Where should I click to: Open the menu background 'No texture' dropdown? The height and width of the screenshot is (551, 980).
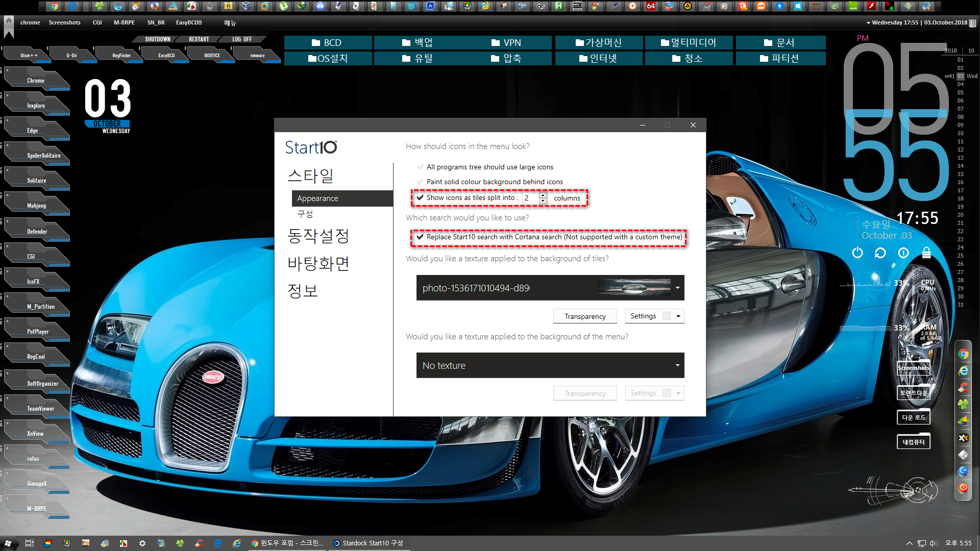[550, 365]
